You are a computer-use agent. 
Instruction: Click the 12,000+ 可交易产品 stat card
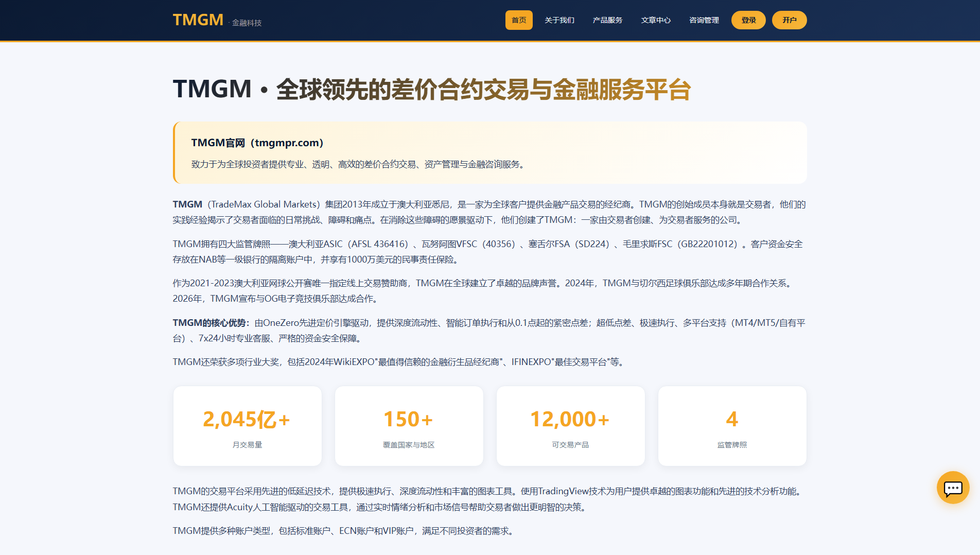[571, 426]
